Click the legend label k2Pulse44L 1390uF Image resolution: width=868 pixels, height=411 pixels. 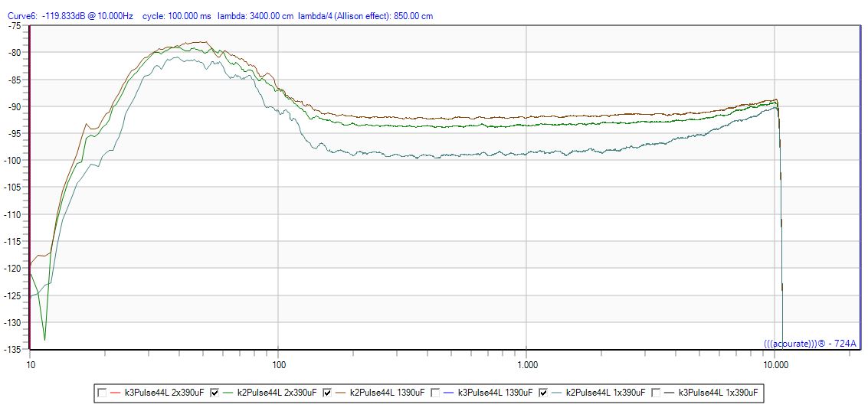pos(386,393)
